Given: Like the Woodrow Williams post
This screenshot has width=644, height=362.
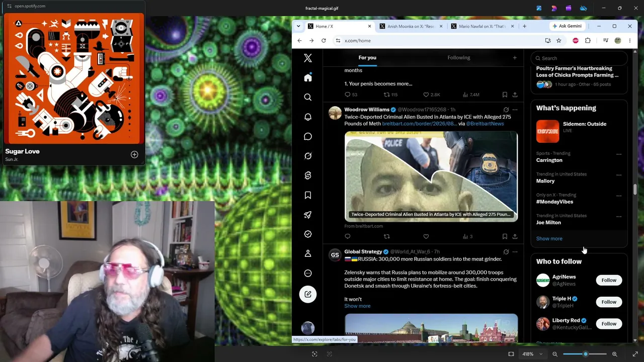Looking at the screenshot, I should coord(426,236).
